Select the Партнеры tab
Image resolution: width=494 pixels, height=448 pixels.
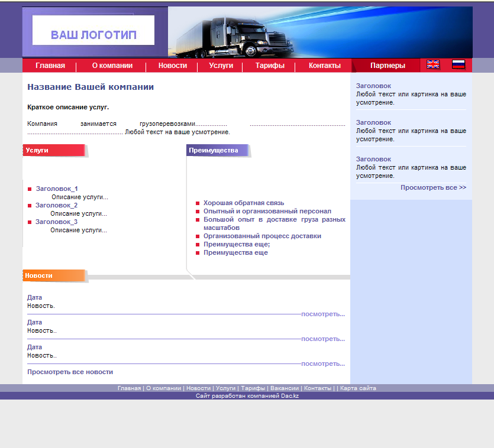click(x=388, y=66)
